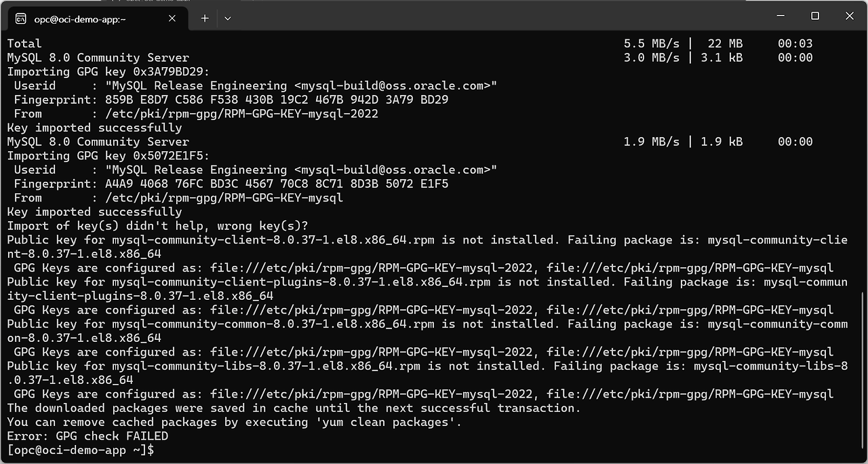
Task: Click the 'Importing GPG key 0x3A79BD29' line
Action: (x=108, y=72)
